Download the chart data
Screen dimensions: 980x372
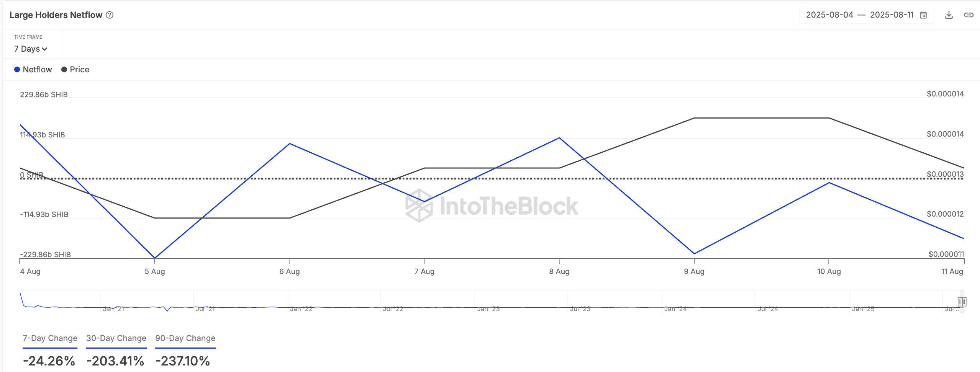pos(949,15)
